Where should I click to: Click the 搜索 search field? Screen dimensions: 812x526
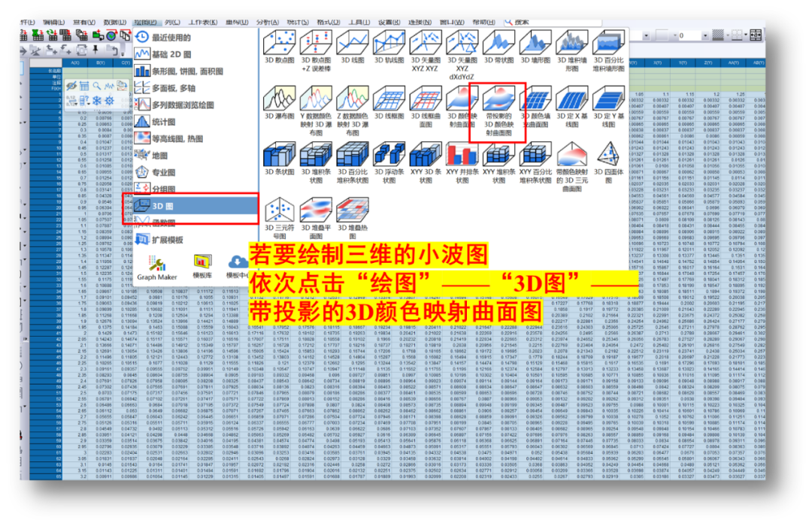point(552,23)
